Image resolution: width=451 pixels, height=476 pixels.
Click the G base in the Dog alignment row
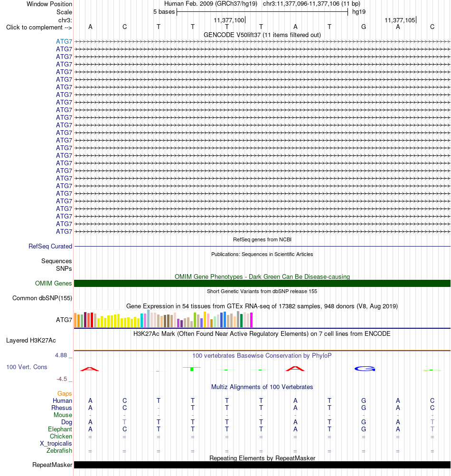(x=364, y=422)
